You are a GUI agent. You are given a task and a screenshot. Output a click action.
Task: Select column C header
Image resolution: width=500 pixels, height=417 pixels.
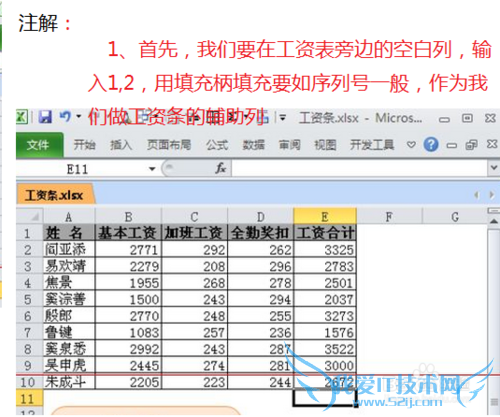point(194,217)
